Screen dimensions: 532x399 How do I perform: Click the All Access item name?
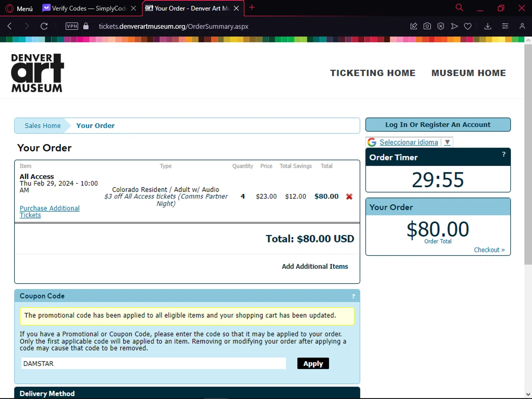(x=37, y=177)
